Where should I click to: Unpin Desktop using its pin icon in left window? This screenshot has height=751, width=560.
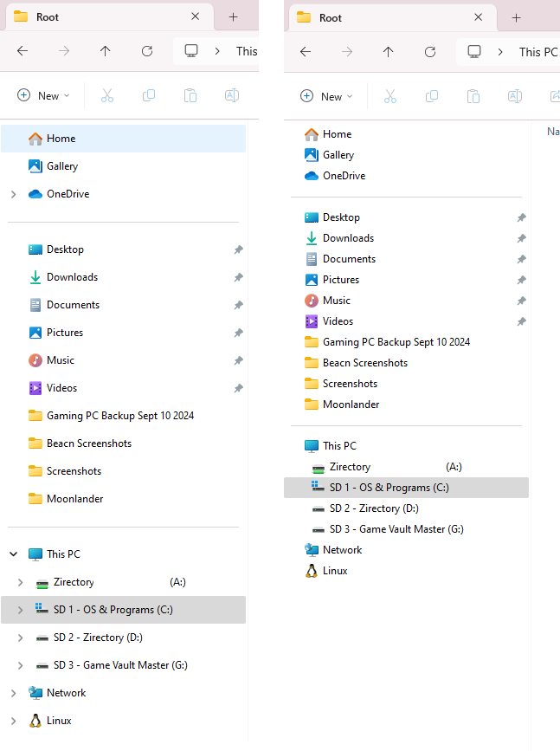(x=238, y=249)
